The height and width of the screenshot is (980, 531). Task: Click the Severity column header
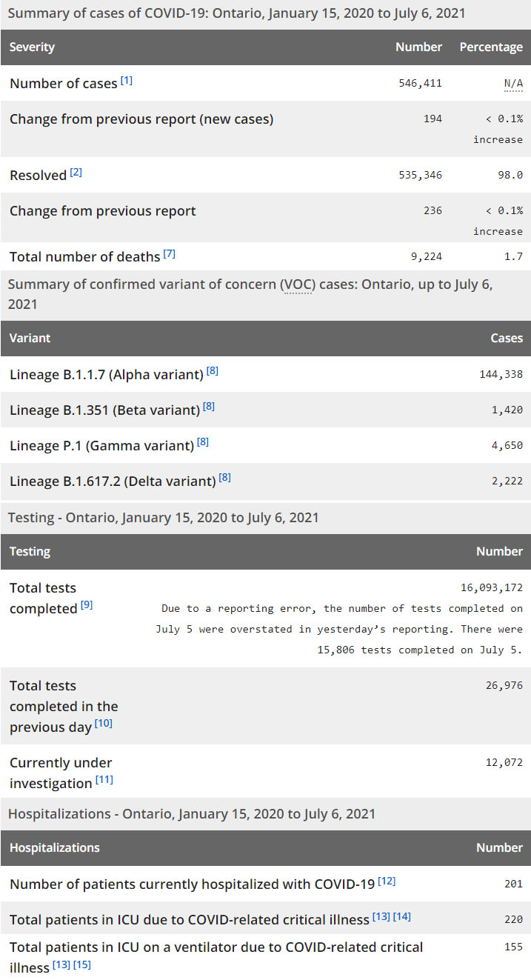(x=32, y=47)
